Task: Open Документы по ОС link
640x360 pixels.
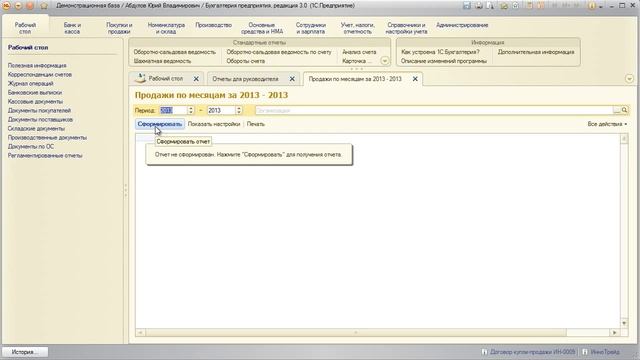Action: [x=31, y=146]
